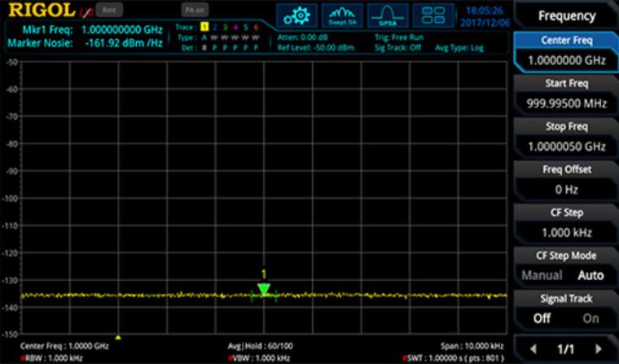Image resolution: width=619 pixels, height=364 pixels.
Task: Click the CF Step 1.000 kHz field
Action: point(566,232)
